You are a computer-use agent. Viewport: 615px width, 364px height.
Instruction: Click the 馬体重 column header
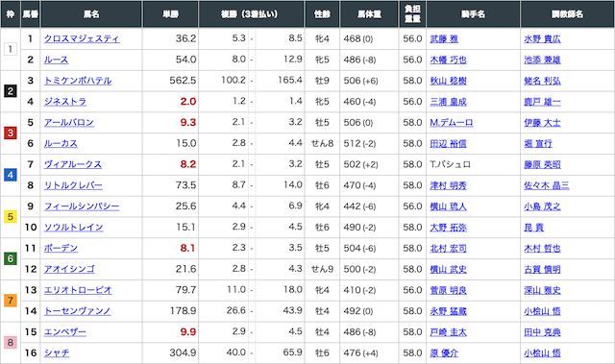click(x=369, y=14)
